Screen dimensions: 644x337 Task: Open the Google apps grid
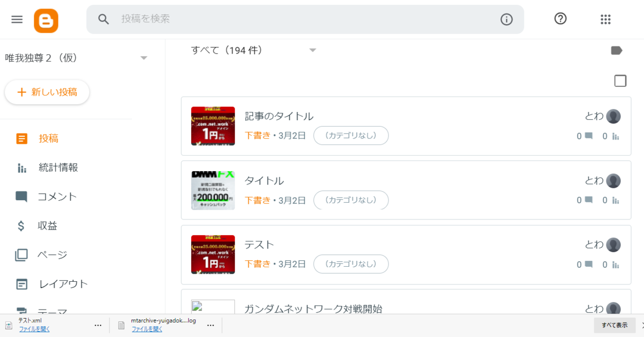[x=605, y=19]
